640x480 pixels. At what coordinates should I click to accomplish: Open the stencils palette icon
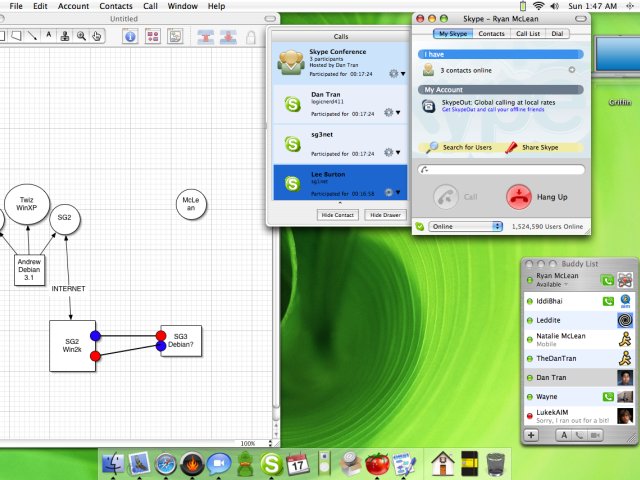point(153,37)
